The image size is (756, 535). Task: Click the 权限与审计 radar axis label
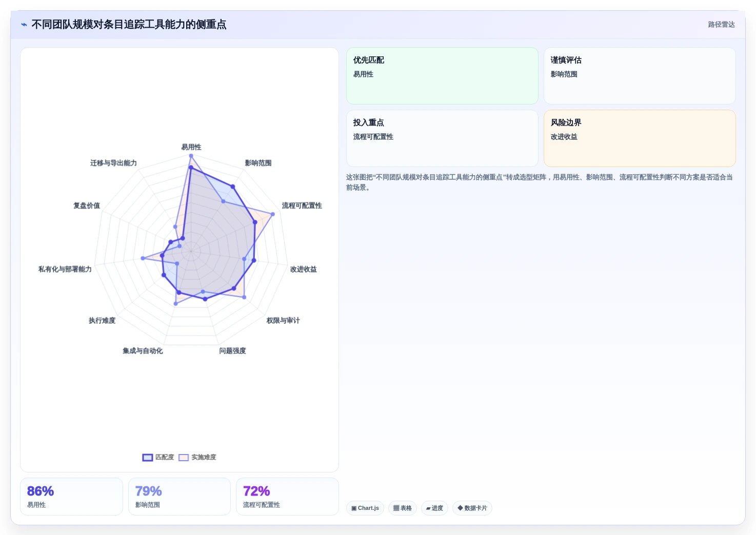pos(283,320)
